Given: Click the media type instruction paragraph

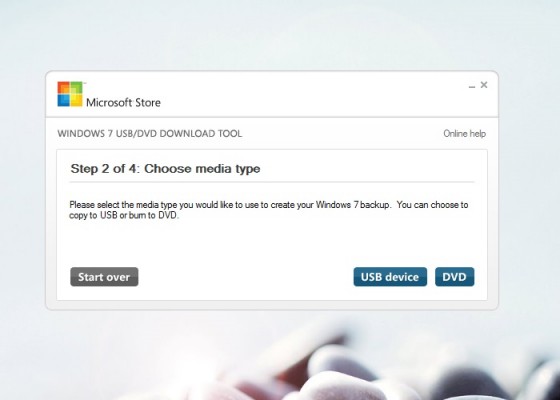Looking at the screenshot, I should (269, 210).
